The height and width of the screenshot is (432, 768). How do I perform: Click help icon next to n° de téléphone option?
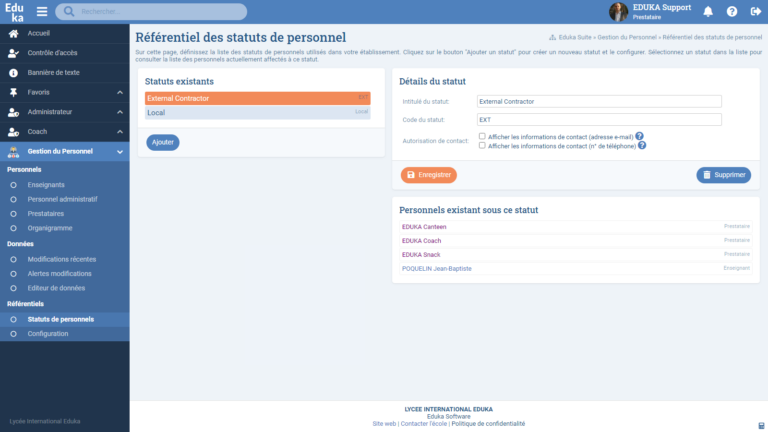coord(642,145)
